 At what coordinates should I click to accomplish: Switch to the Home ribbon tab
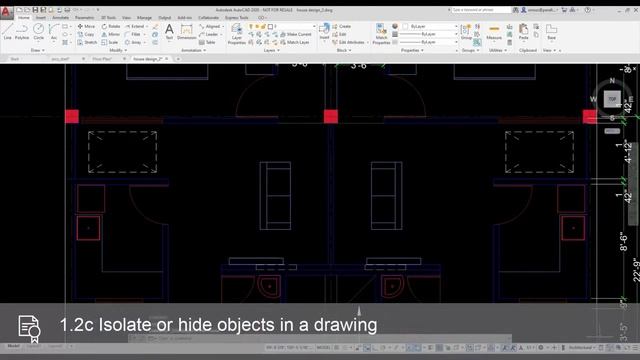point(24,18)
